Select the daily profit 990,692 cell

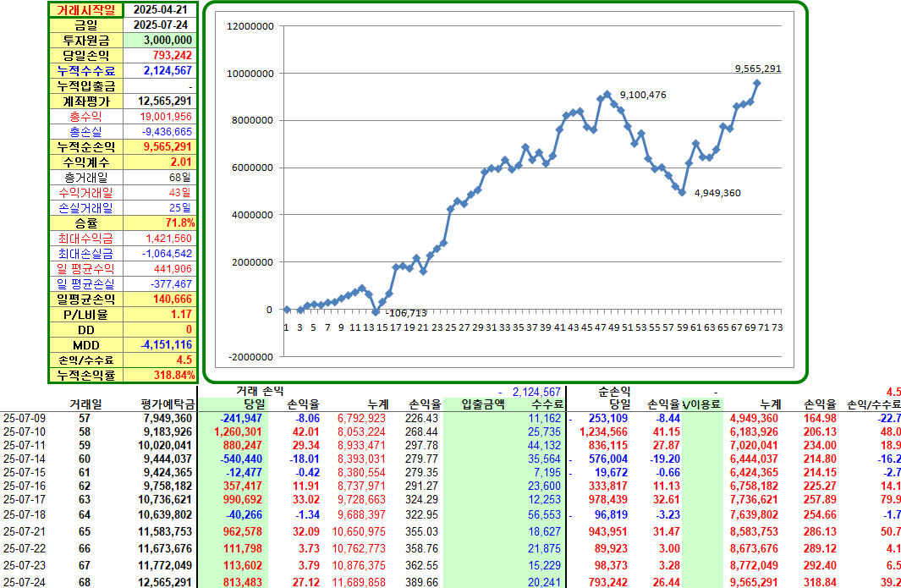tap(243, 499)
